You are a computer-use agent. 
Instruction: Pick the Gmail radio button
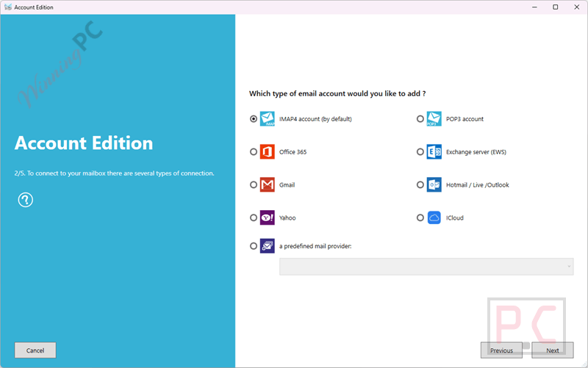tap(254, 185)
